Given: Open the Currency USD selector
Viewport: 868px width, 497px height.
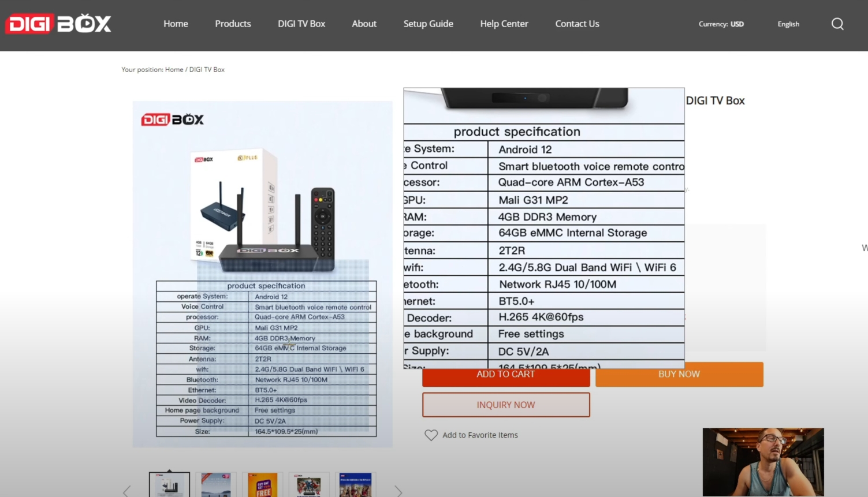Looking at the screenshot, I should coord(721,24).
